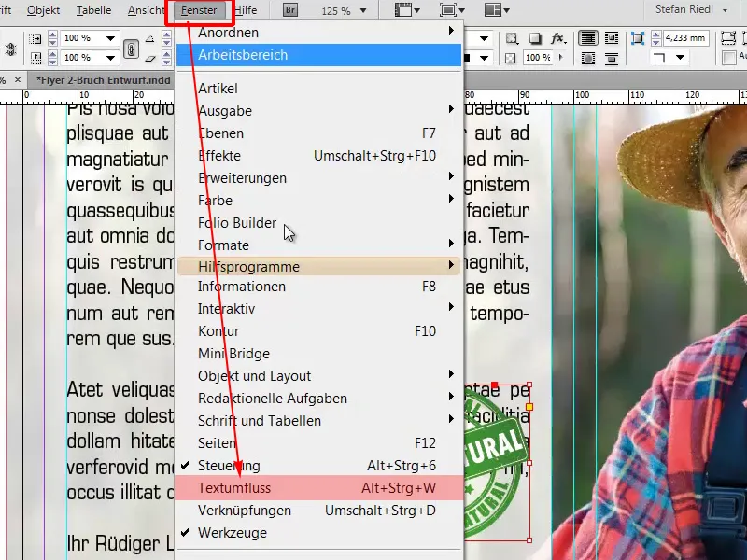Switch to Flyer 2-Bruch Entwurf.indd tab
Viewport: 747px width, 560px height.
tap(103, 80)
